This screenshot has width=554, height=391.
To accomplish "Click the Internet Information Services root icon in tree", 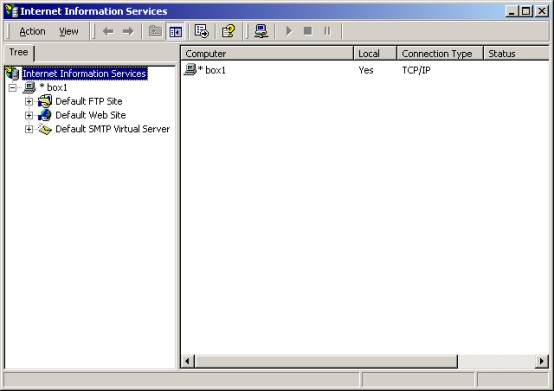I will coord(12,73).
